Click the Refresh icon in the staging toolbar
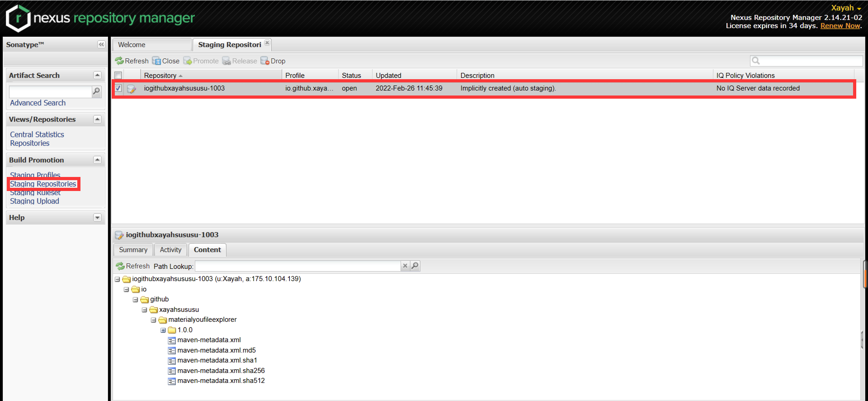 click(x=119, y=61)
